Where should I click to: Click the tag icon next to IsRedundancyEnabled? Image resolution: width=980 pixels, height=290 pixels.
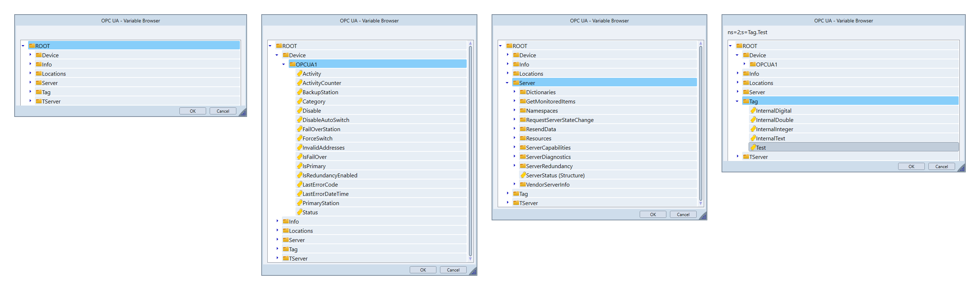299,175
